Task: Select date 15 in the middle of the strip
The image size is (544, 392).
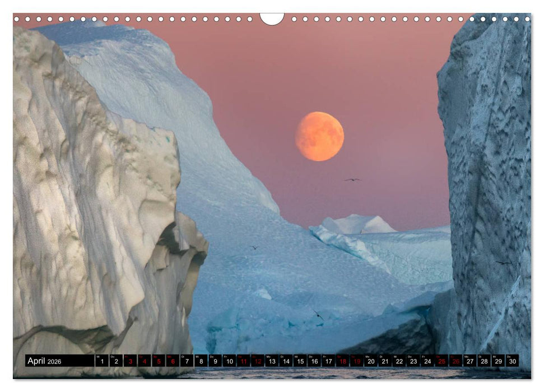Action: click(x=300, y=360)
